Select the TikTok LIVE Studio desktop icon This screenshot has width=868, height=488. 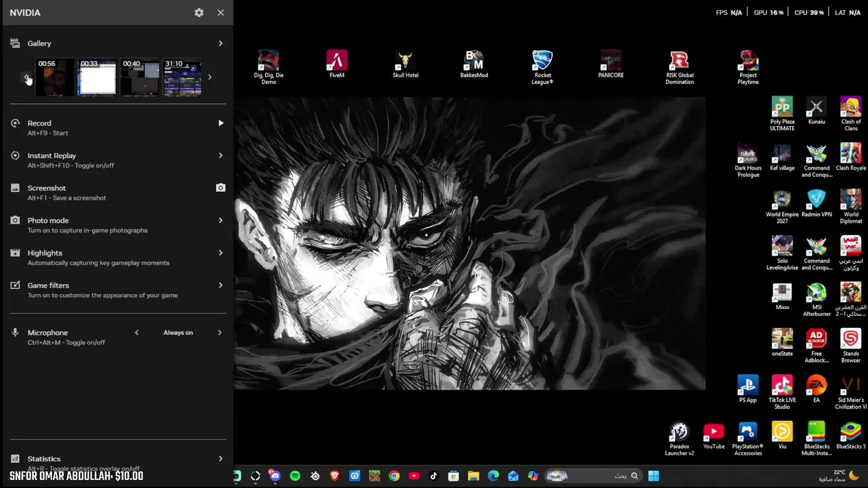click(x=782, y=392)
